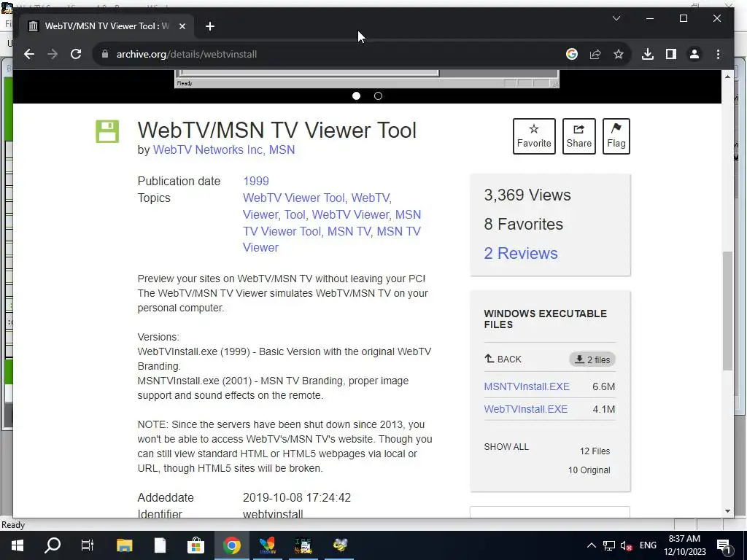Viewport: 747px width, 560px height.
Task: Open Chrome downloads
Action: (648, 54)
